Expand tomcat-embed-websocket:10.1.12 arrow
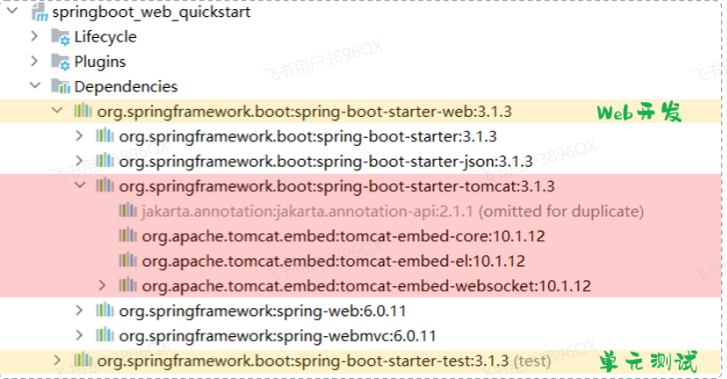 [102, 285]
